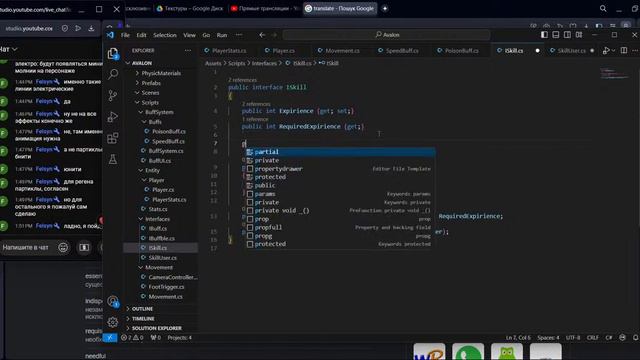This screenshot has width=640, height=360.
Task: Expand the SOLUTION EXPLORER section
Action: (157, 328)
